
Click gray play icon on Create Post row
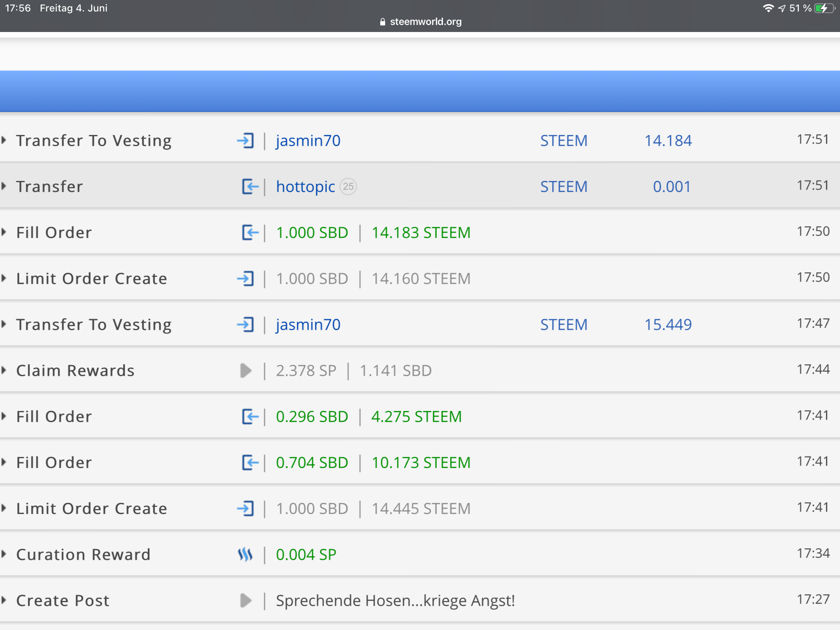(x=245, y=600)
